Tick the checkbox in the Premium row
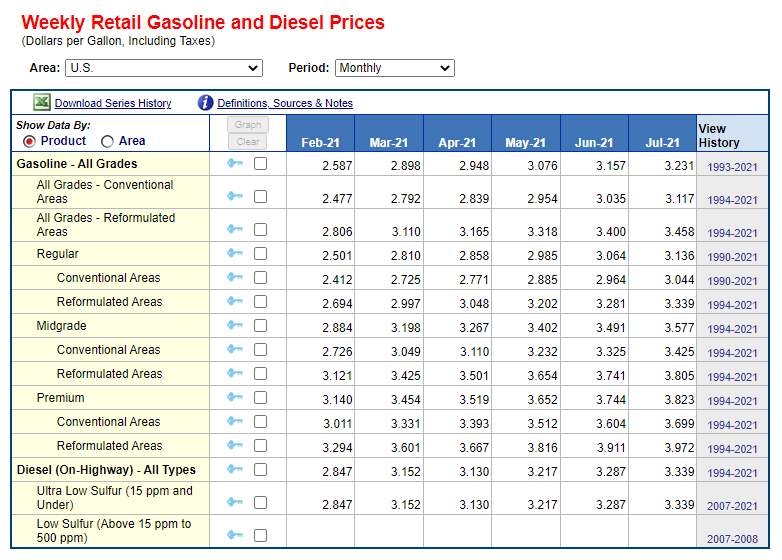Image resolution: width=782 pixels, height=560 pixels. click(260, 398)
